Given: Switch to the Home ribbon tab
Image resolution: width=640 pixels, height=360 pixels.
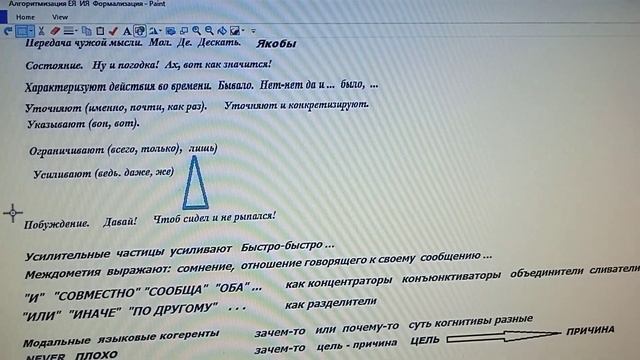Looking at the screenshot, I should (x=25, y=17).
